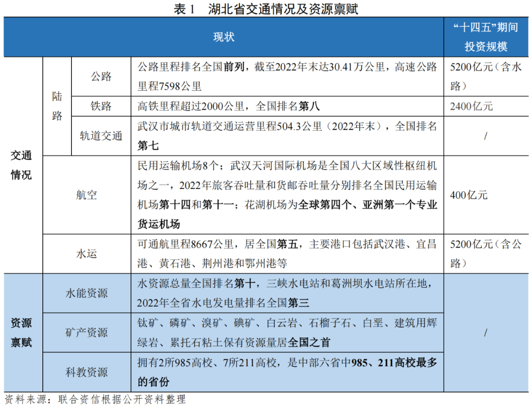This screenshot has height=407, width=532.
Task: Click the 资料来源：联合资信根据公开资料整理 footnote
Action: [96, 401]
